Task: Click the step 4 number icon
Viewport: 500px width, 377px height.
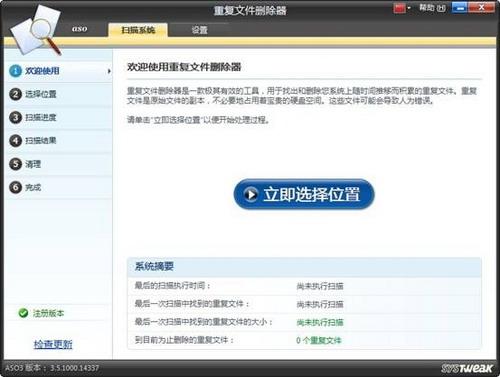Action: tap(15, 141)
